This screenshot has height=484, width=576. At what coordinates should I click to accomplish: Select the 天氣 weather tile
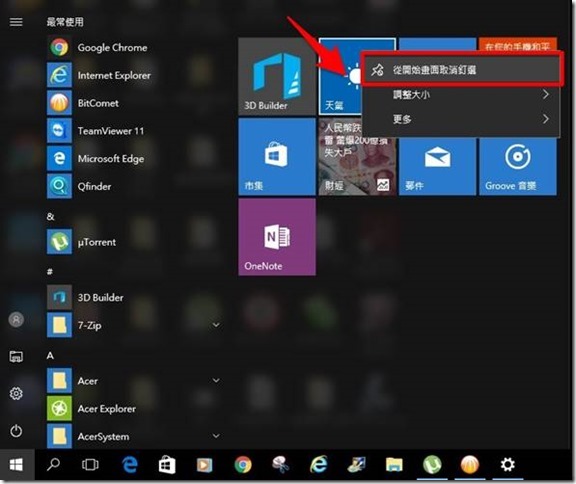coord(340,76)
